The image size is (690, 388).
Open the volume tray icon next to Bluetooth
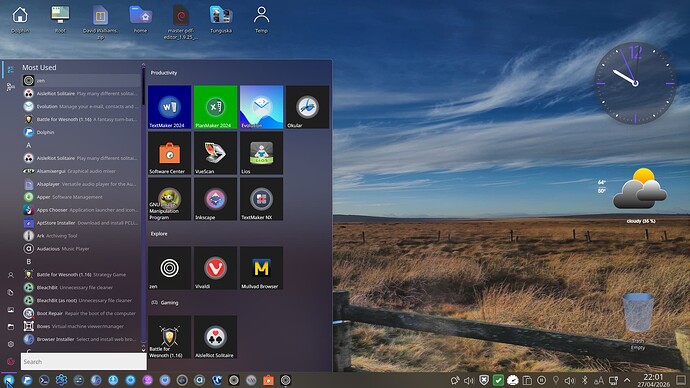570,380
